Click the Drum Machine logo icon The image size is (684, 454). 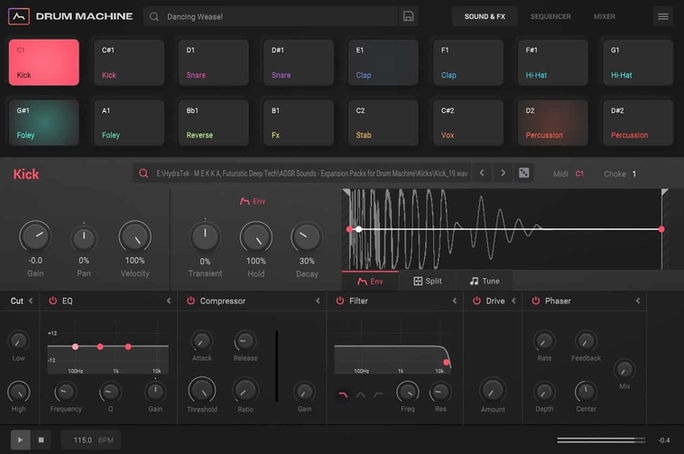(x=19, y=17)
